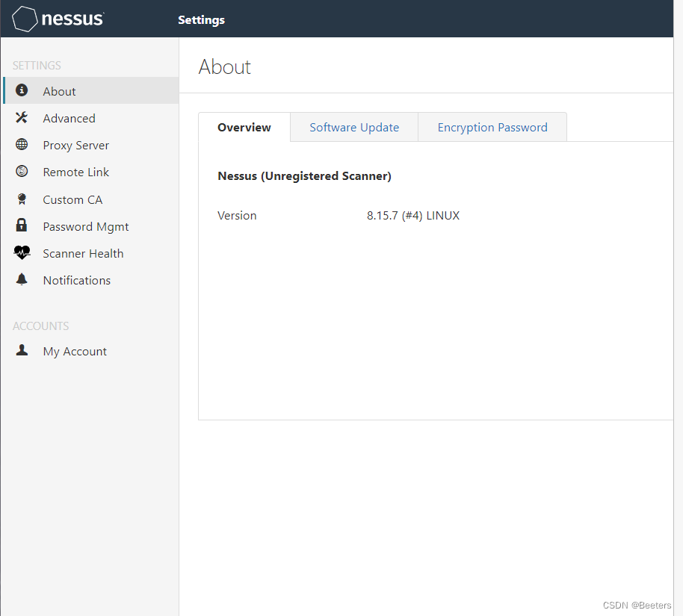
Task: Click the Scanner Health heartbeat icon
Action: [22, 252]
